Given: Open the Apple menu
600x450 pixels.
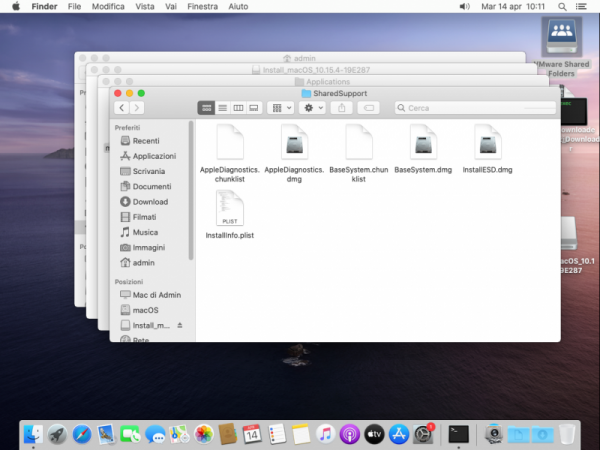Looking at the screenshot, I should pyautogui.click(x=16, y=7).
